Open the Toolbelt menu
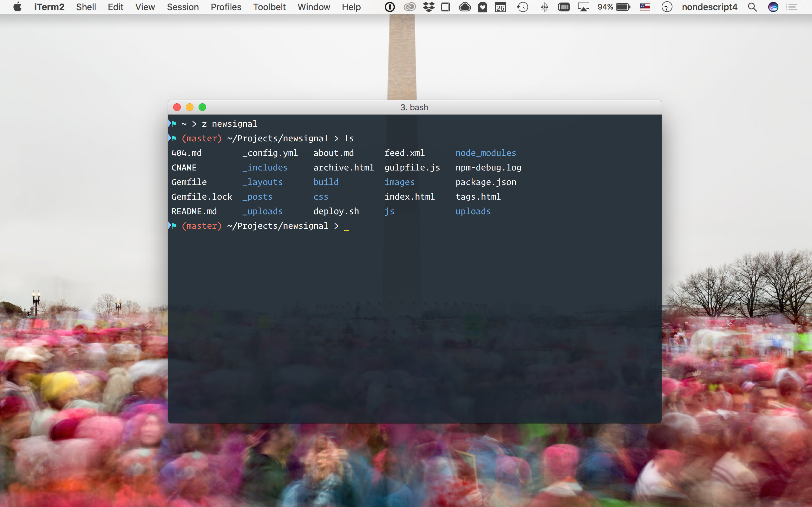Viewport: 812px width, 507px height. pyautogui.click(x=269, y=7)
